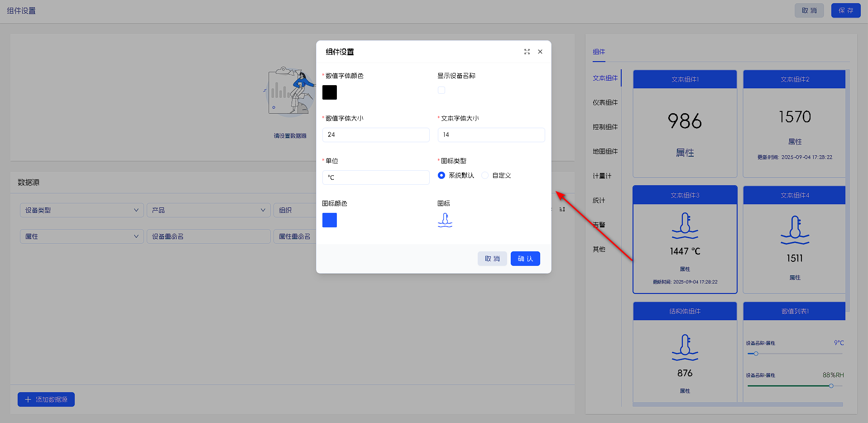The image size is (868, 423).
Task: Choose the 自定义 icon type radio
Action: coord(485,175)
